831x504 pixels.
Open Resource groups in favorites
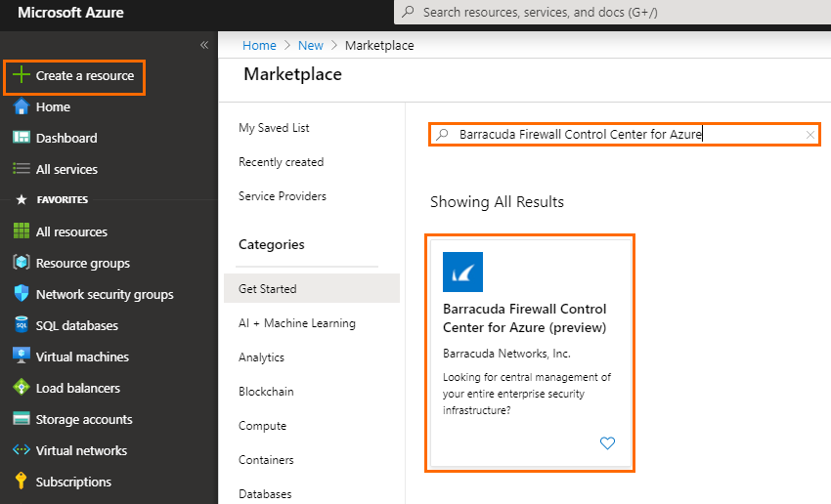click(83, 263)
